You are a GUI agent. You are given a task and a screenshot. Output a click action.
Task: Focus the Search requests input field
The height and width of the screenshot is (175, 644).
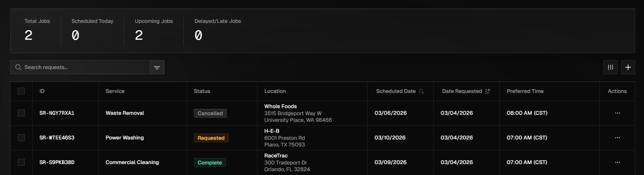[x=85, y=67]
